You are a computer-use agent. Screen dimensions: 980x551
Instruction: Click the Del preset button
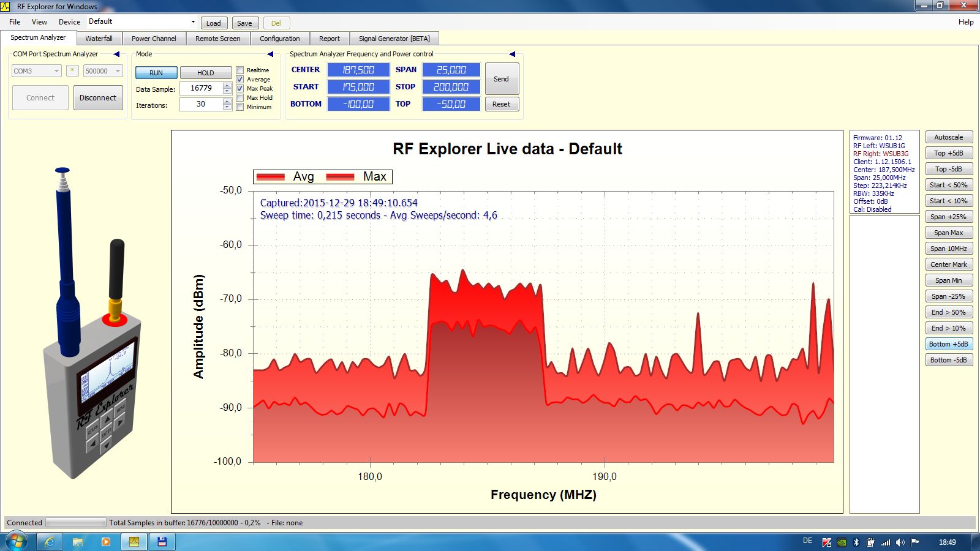pos(276,23)
